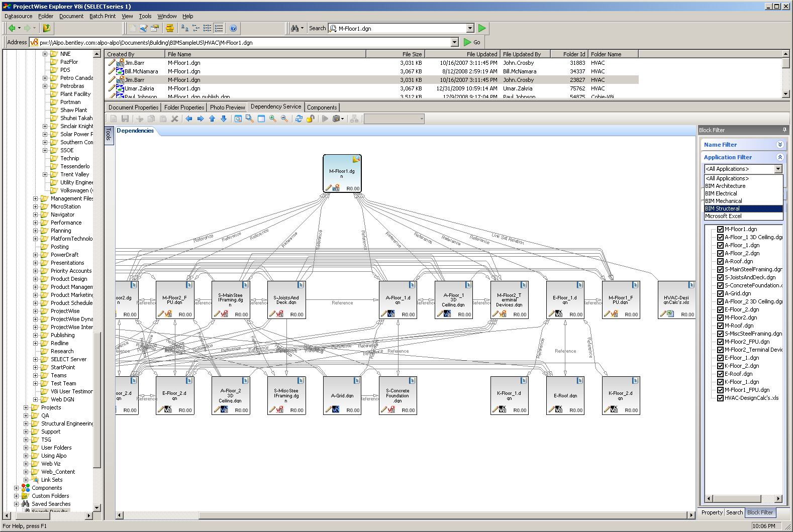Viewport: 793px width, 532px height.
Task: Click the Fit View icon in Dependency toolbar
Action: pyautogui.click(x=238, y=119)
